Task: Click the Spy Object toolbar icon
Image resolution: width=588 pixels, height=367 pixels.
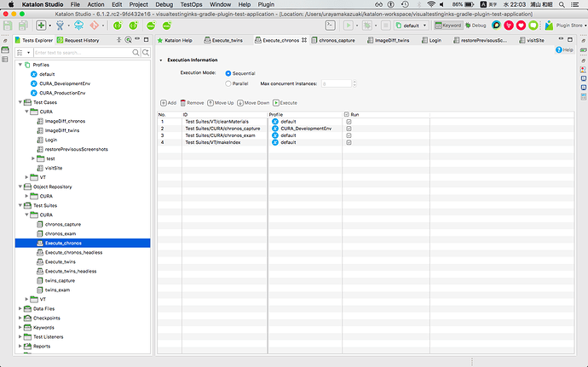Action: (60, 26)
